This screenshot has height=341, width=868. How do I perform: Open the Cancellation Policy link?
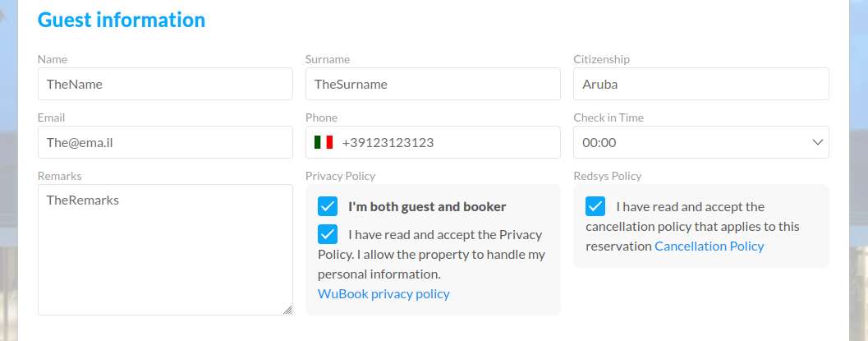pyautogui.click(x=709, y=246)
